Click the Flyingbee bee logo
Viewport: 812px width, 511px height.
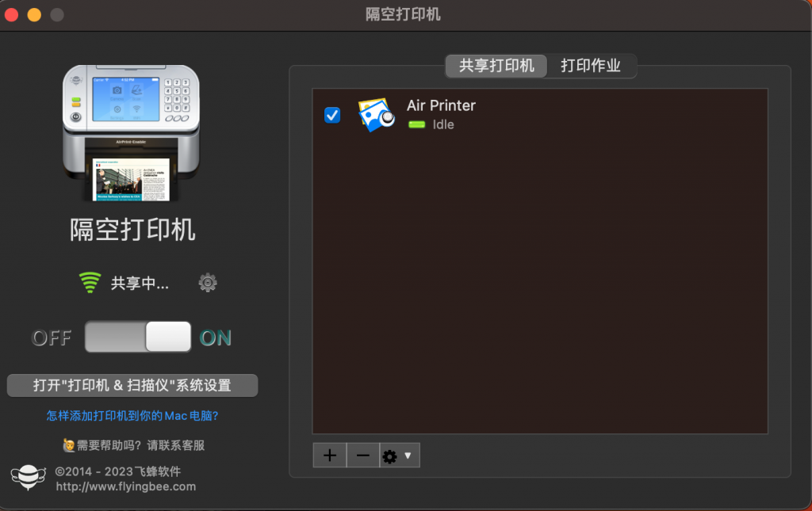pos(29,476)
